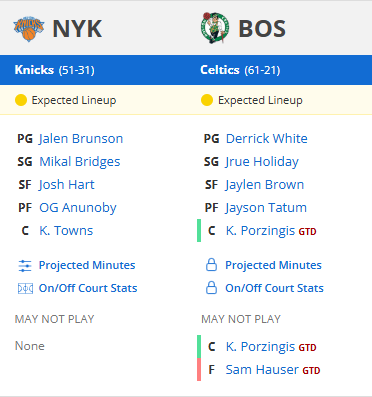Open Knicks On/Off Court Stats link
Screen dimensions: 372x397
pos(88,288)
